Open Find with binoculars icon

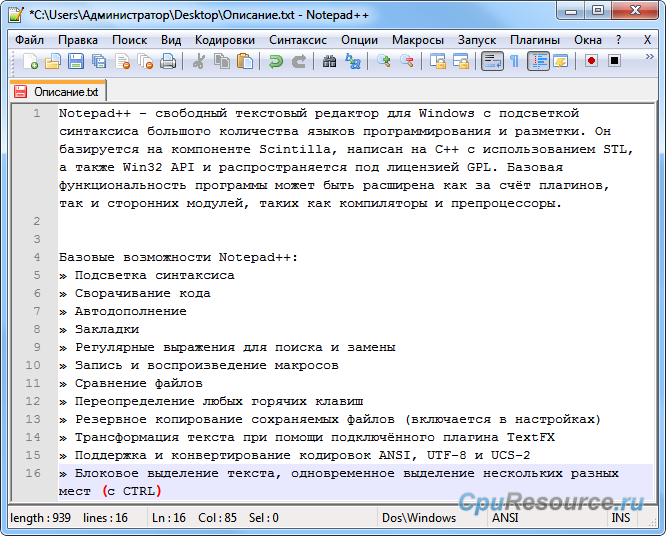click(329, 62)
